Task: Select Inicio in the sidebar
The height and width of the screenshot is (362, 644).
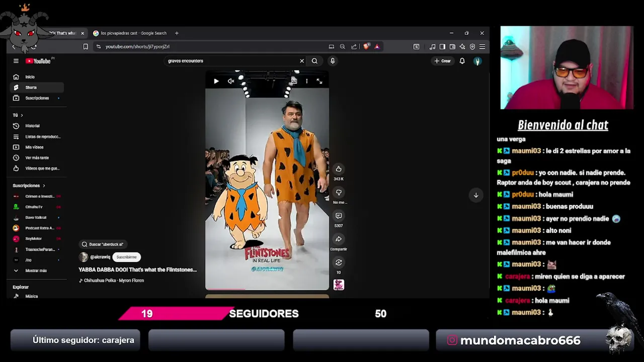Action: click(36, 77)
